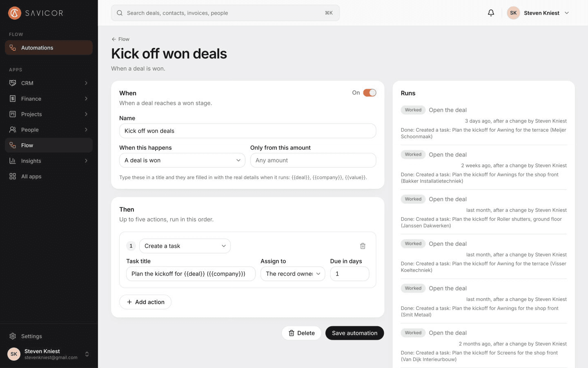Click Worked badge on '2 weeks ago' run
Image resolution: width=588 pixels, height=368 pixels.
[x=413, y=155]
